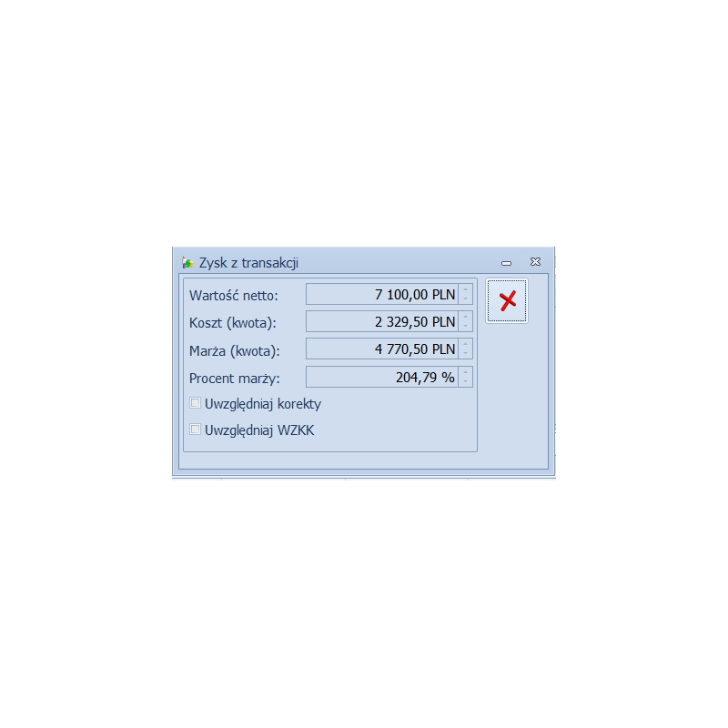Click the red X cancel button
The image size is (728, 728).
coord(507,301)
